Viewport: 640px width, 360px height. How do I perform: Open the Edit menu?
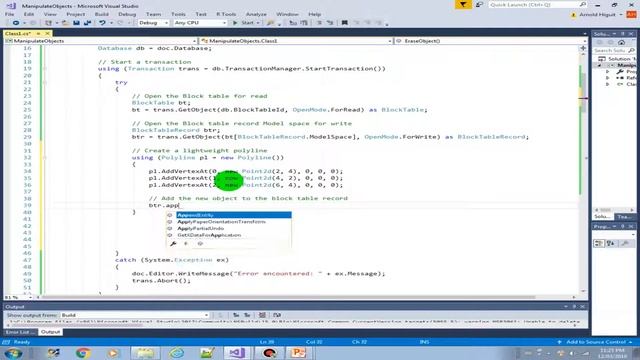pyautogui.click(x=29, y=14)
